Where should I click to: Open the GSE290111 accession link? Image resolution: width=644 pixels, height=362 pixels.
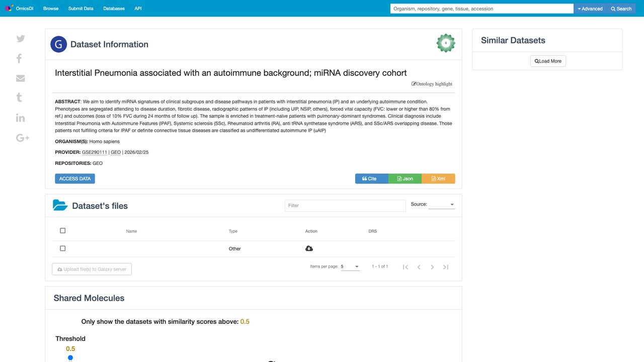[x=95, y=152]
